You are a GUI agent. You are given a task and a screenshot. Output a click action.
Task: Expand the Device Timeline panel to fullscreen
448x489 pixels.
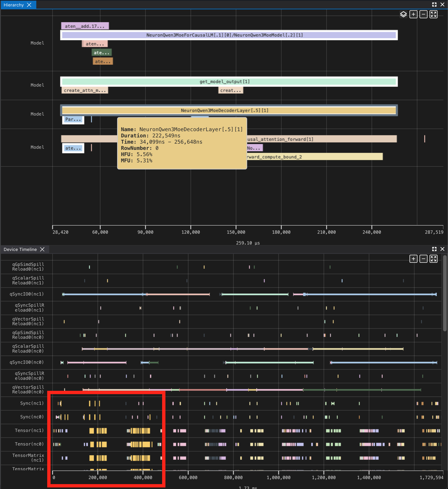(x=434, y=249)
